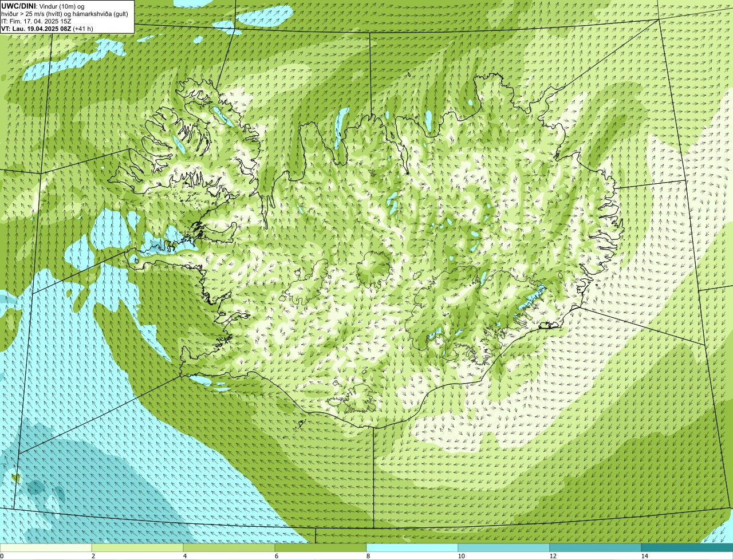Click the light yellow-green 2–4 m/s legend swatch
Screen dimensions: 733x560
tap(137, 547)
